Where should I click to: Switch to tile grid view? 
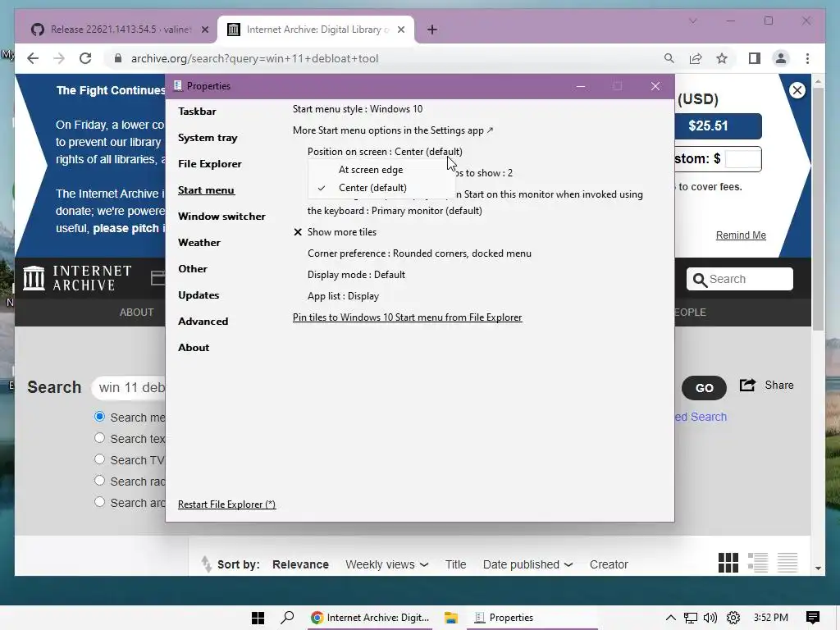pos(728,563)
